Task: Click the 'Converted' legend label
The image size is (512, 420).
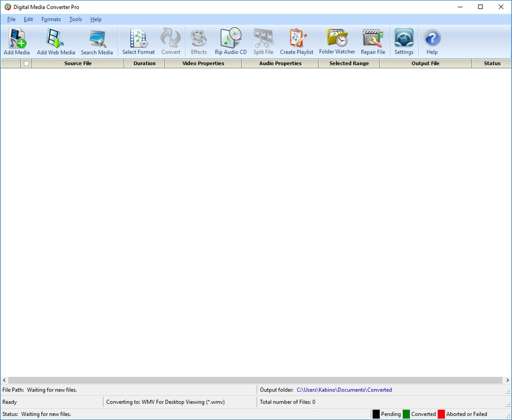Action: (x=423, y=414)
